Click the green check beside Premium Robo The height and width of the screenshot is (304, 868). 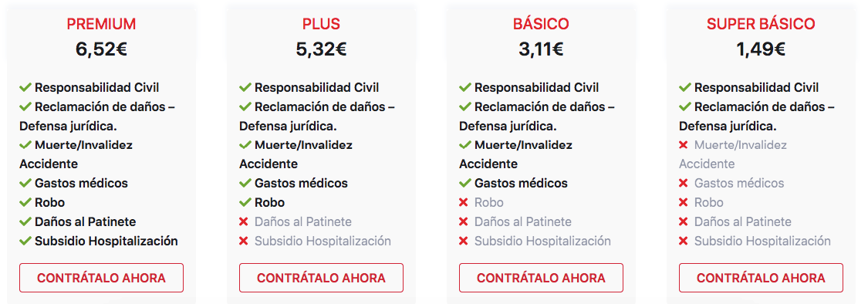[25, 203]
